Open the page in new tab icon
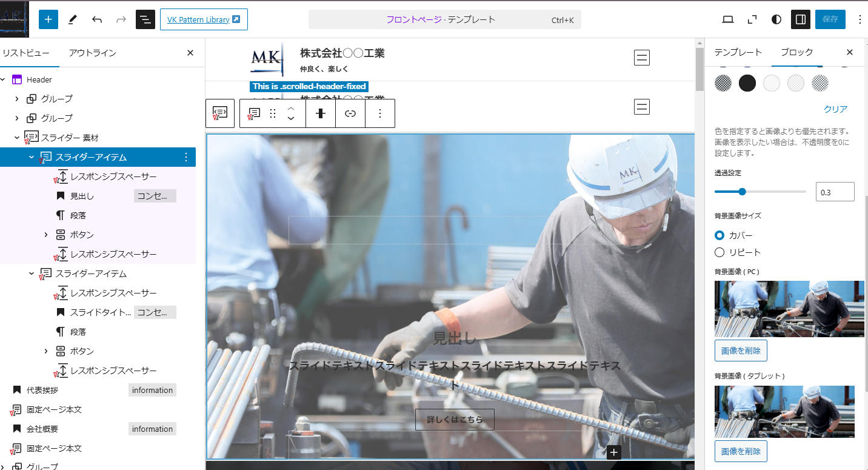868x470 pixels. [752, 19]
